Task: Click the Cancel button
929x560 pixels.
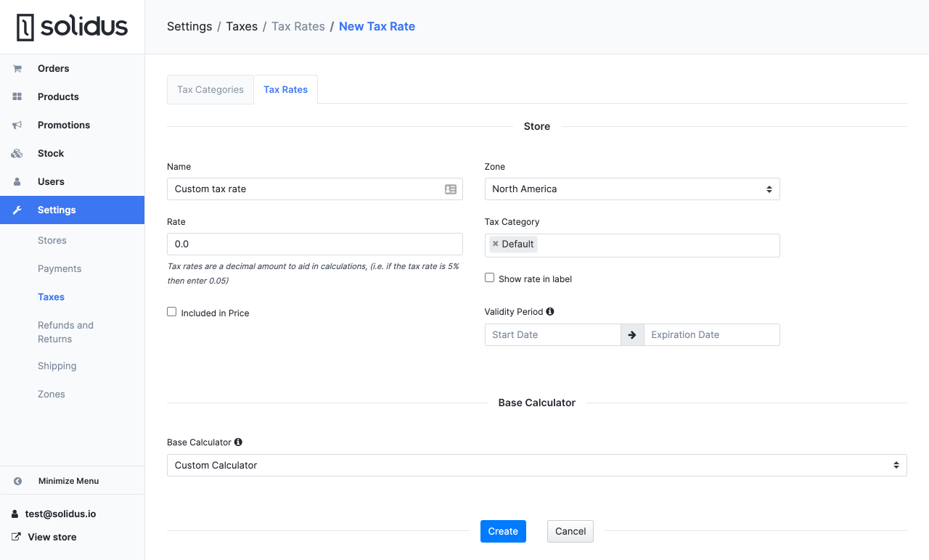Action: 570,531
